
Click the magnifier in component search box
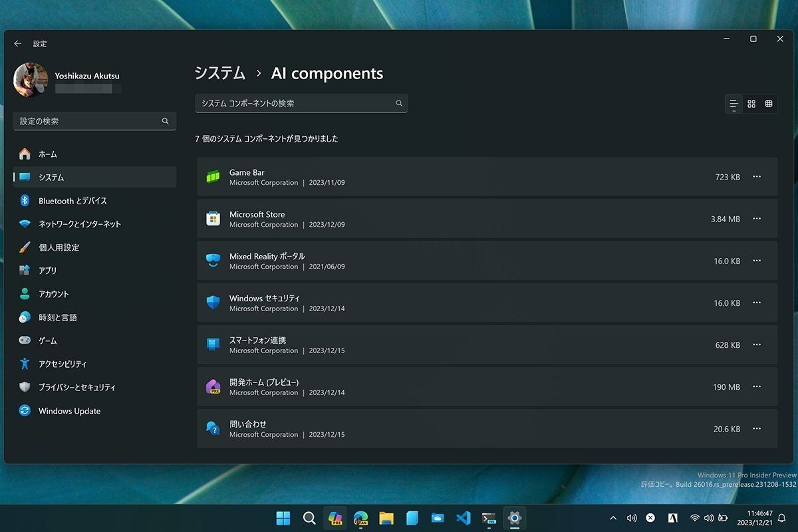[399, 103]
